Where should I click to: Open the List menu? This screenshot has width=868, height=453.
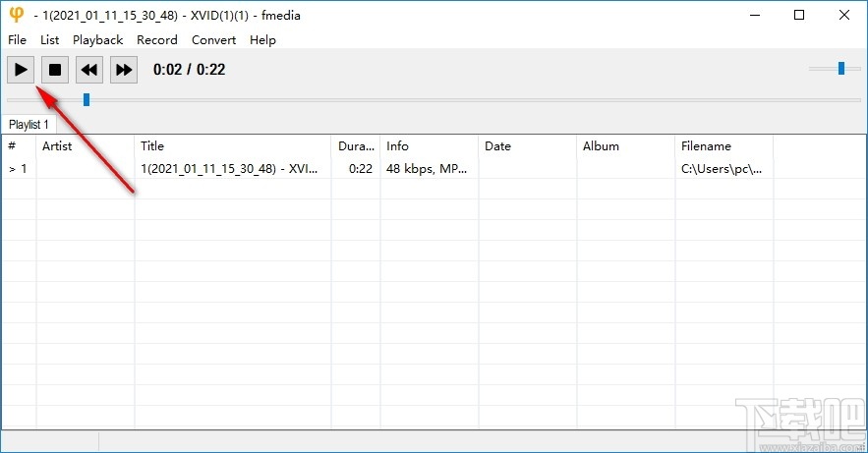(x=50, y=40)
